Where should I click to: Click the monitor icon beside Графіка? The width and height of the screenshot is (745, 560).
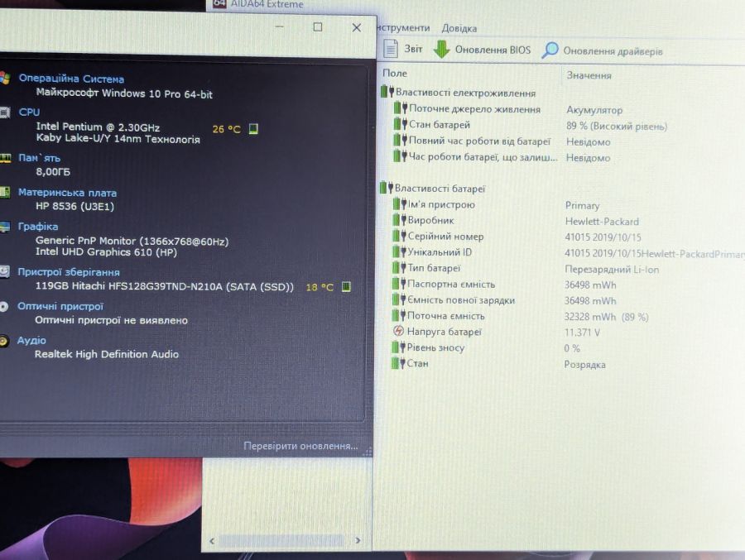(x=4, y=227)
